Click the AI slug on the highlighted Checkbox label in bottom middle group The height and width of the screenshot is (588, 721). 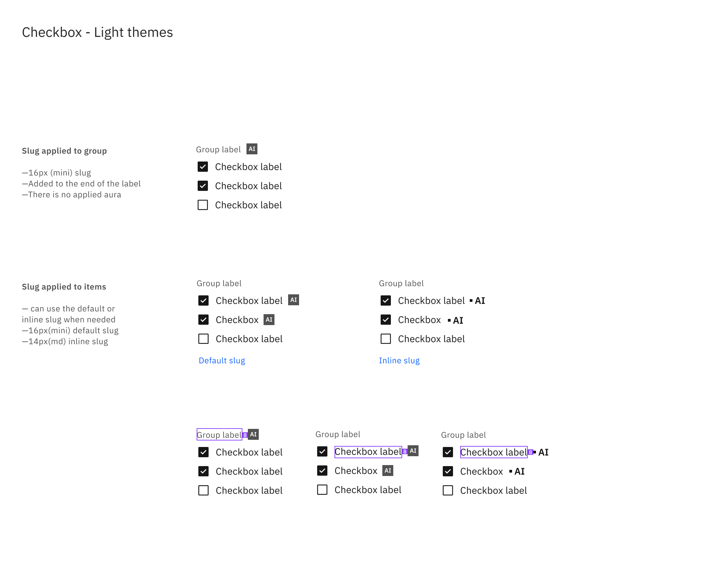click(x=413, y=451)
